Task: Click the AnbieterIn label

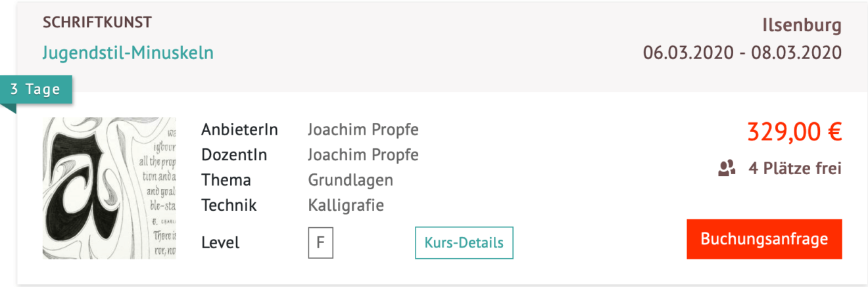Action: pos(239,129)
